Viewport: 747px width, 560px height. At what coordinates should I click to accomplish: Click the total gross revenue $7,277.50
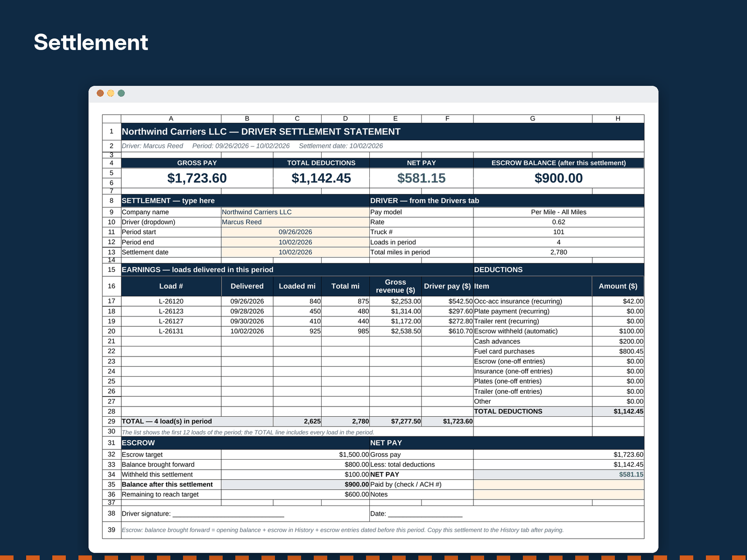pyautogui.click(x=395, y=421)
